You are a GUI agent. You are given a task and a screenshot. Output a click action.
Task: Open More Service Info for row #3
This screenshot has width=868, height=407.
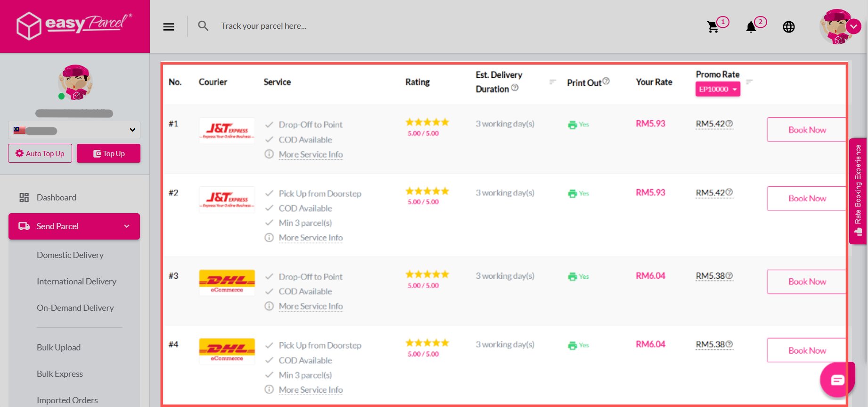(311, 307)
